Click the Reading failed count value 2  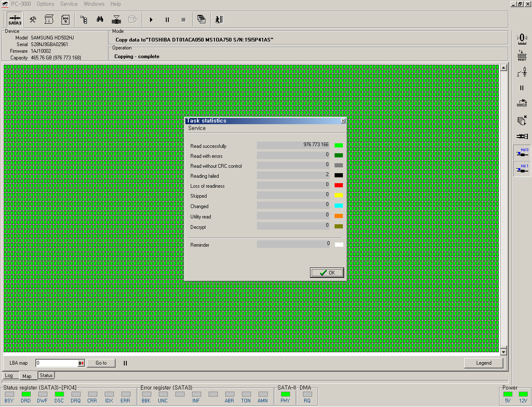[x=327, y=175]
